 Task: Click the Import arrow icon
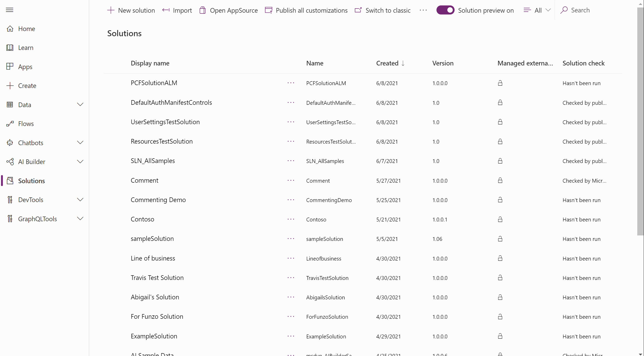[x=166, y=10]
